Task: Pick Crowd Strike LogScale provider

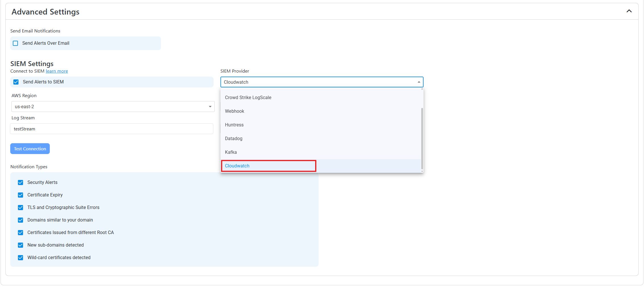Action: (x=248, y=97)
